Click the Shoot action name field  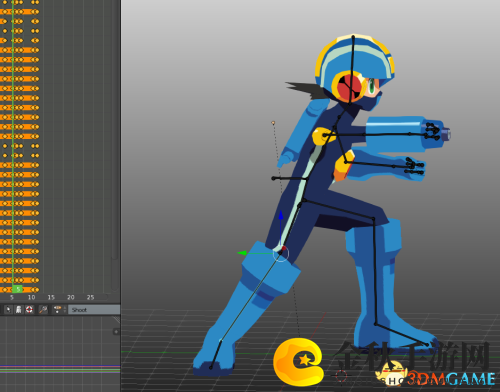[94, 310]
